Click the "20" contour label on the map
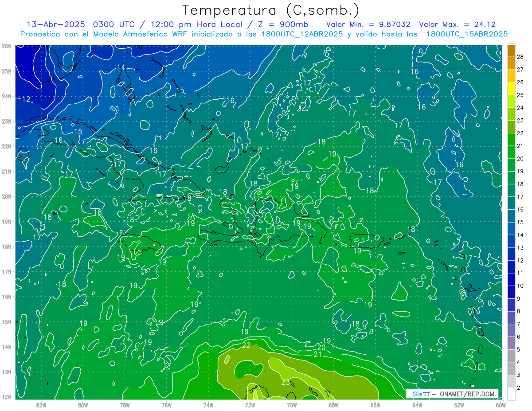 322,348
